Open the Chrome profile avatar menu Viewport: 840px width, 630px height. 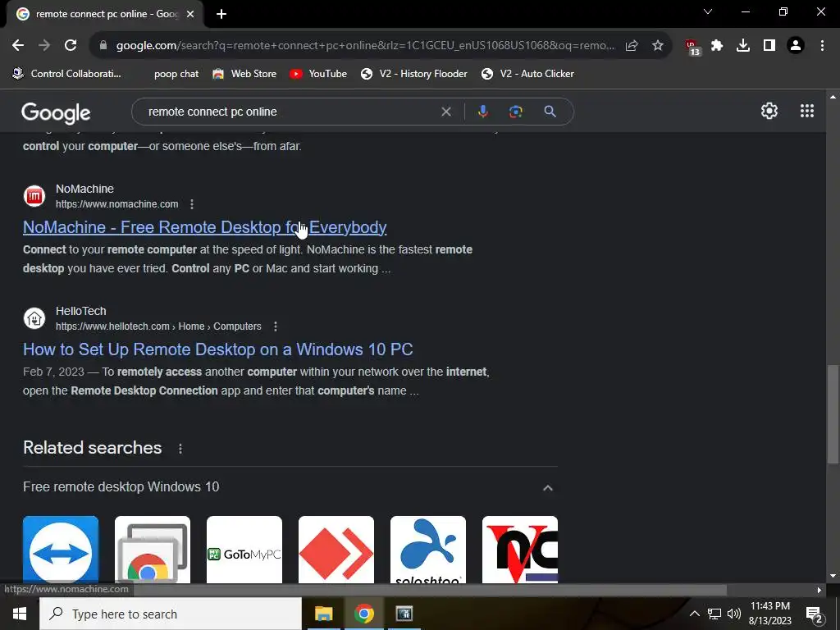pyautogui.click(x=796, y=46)
